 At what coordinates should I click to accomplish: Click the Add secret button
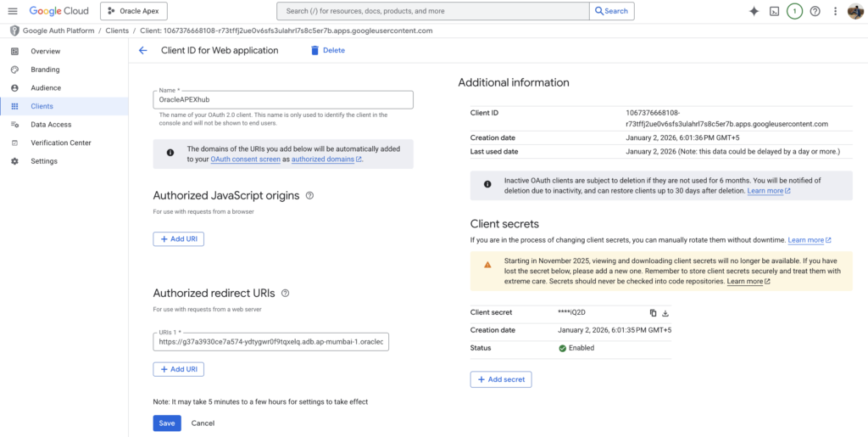click(x=501, y=379)
